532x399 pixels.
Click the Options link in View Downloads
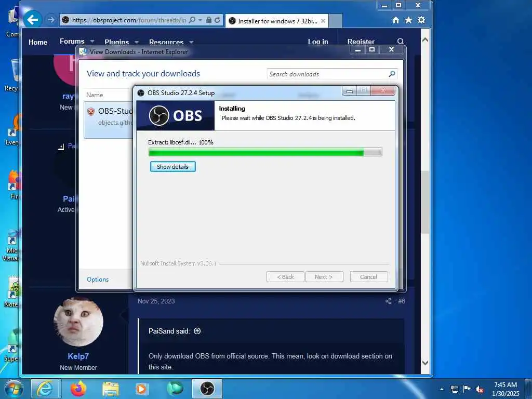[x=98, y=279]
